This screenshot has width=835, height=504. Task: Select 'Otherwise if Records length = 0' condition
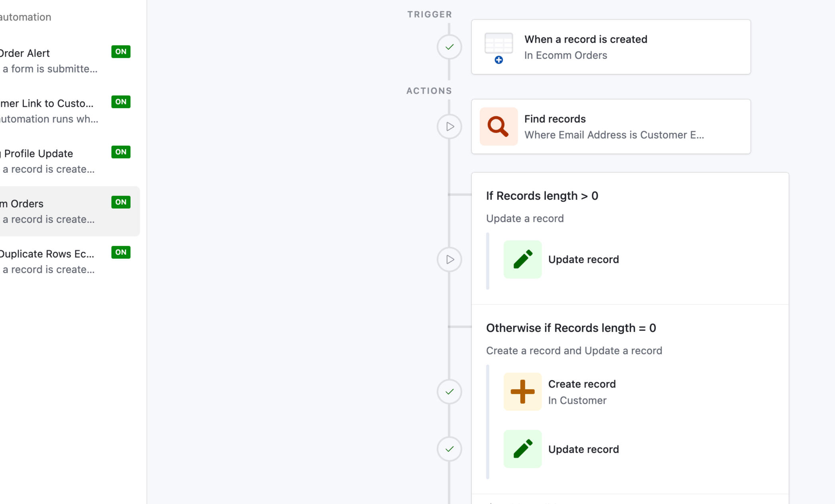coord(571,328)
